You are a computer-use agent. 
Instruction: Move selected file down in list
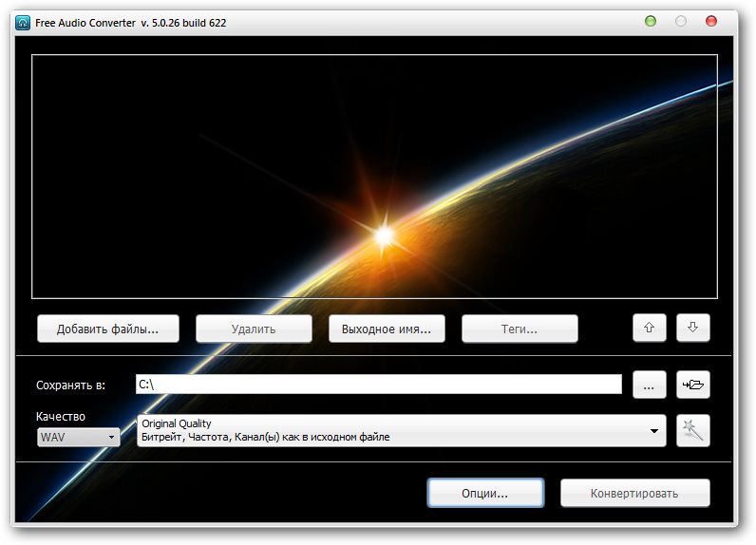[x=692, y=328]
